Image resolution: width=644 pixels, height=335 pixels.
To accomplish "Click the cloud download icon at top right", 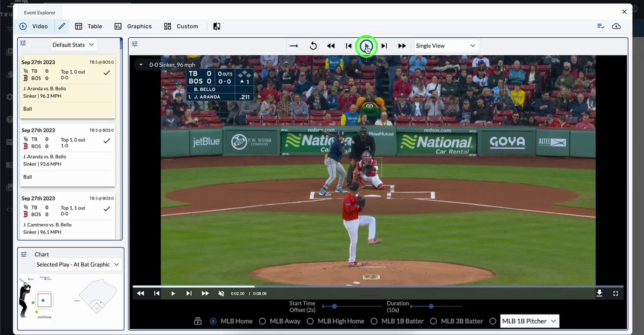I will [x=616, y=26].
